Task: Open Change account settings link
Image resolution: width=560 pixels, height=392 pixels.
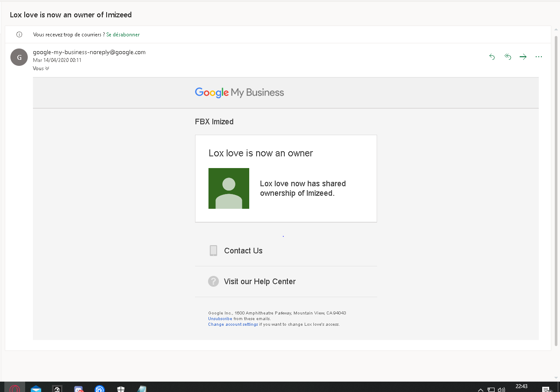Action: (233, 324)
